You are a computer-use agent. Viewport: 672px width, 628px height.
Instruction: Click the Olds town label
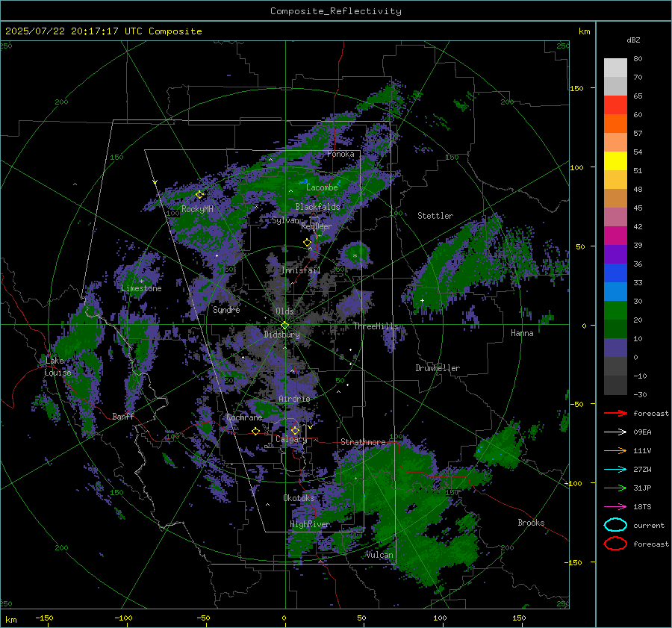284,311
